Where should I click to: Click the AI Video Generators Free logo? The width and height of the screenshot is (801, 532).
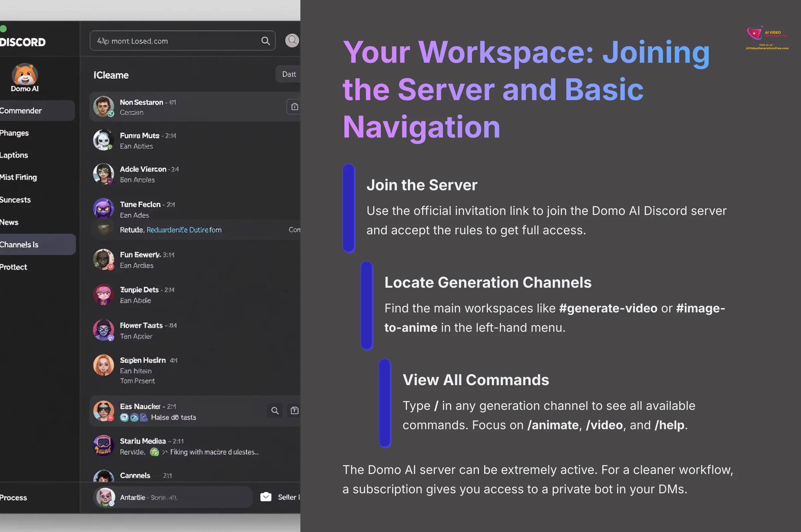[x=767, y=38]
